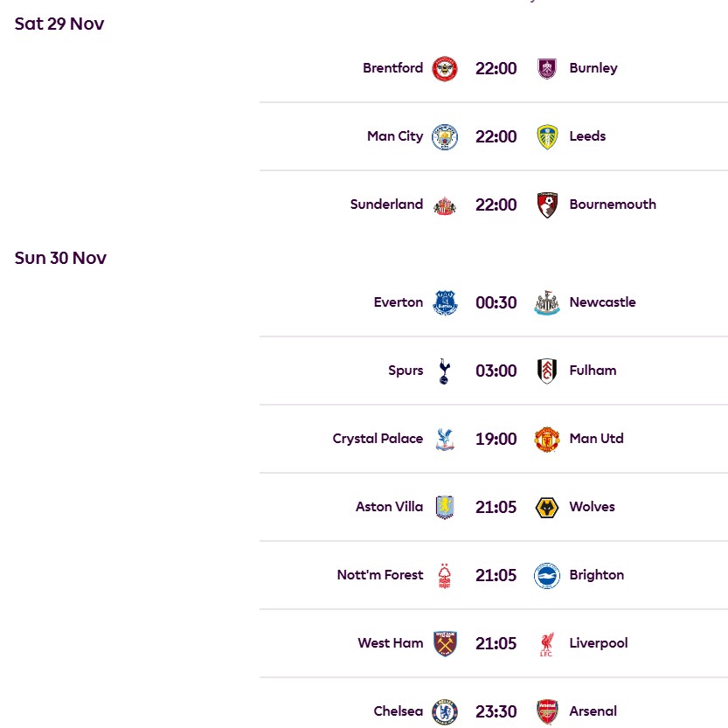Click the 19:00 Crystal Palace kick-off time

(x=496, y=439)
